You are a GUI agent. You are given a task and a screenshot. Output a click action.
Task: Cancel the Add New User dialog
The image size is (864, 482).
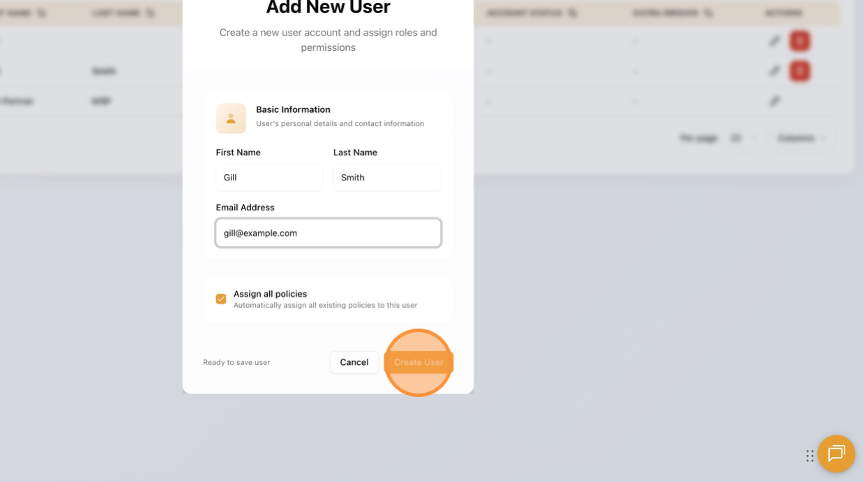pos(354,362)
